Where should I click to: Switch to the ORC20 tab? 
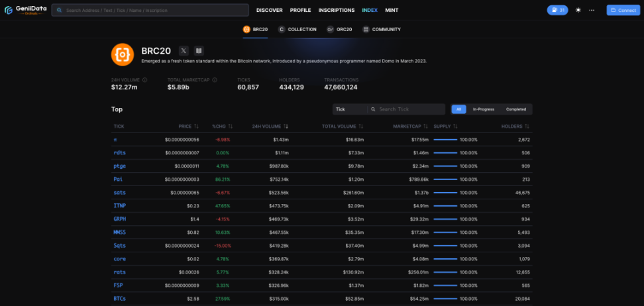339,29
